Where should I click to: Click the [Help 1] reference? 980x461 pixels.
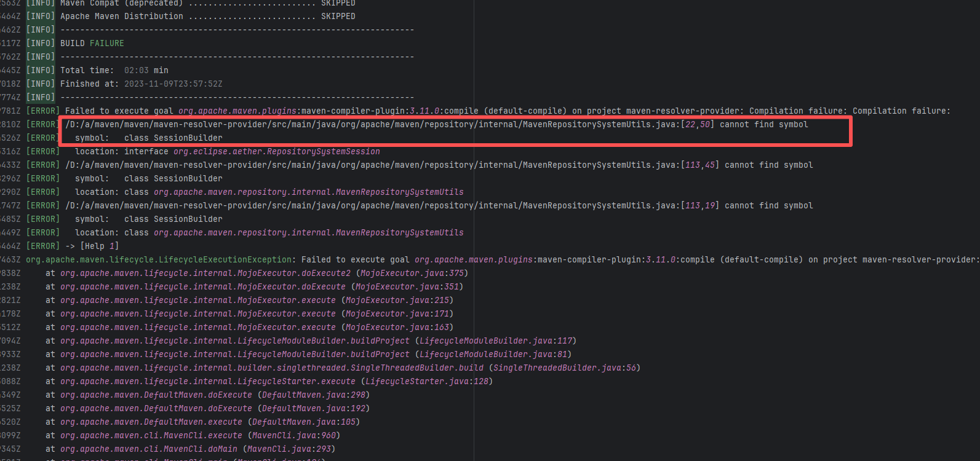point(99,246)
